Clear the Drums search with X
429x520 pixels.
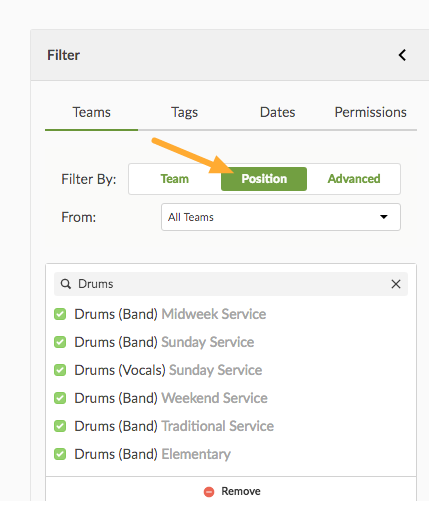(396, 284)
